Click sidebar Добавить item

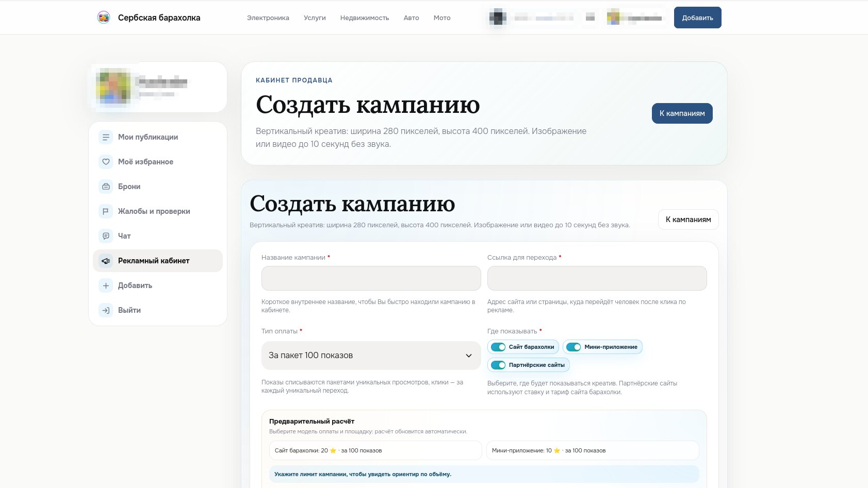click(158, 285)
